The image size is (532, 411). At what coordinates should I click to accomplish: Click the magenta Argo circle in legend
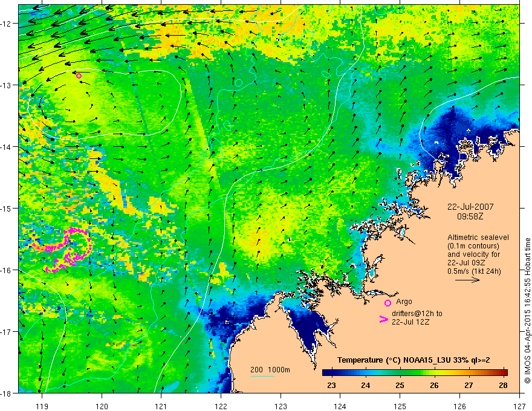click(x=388, y=303)
